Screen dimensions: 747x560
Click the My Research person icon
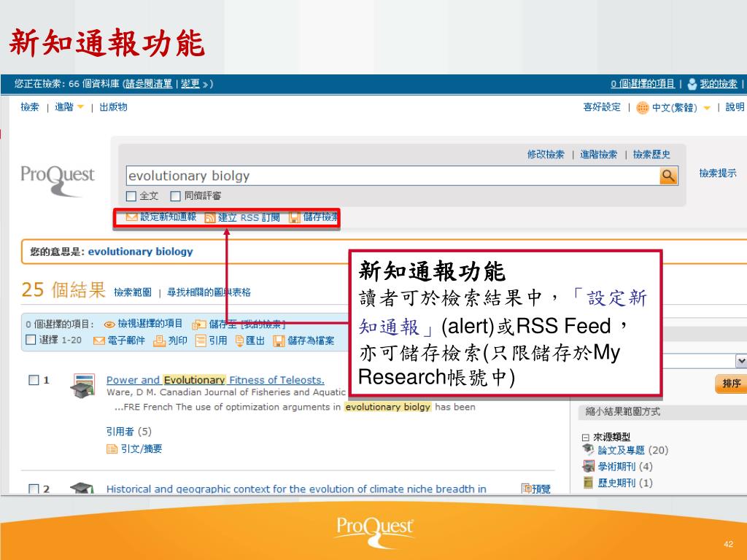(692, 85)
